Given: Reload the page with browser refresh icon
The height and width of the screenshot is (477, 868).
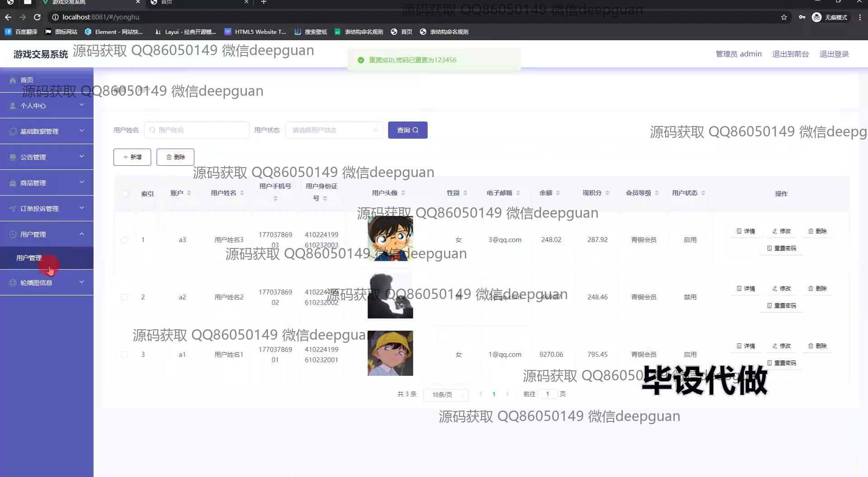Looking at the screenshot, I should click(37, 17).
